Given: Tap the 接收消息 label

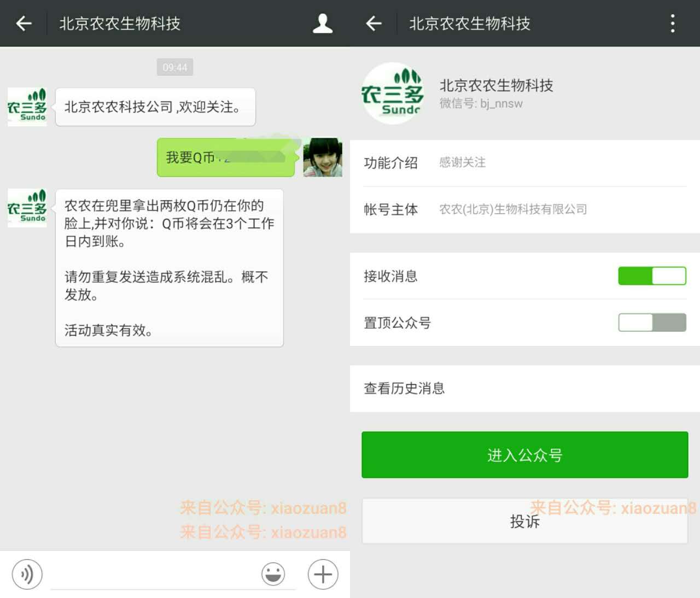Looking at the screenshot, I should (390, 276).
